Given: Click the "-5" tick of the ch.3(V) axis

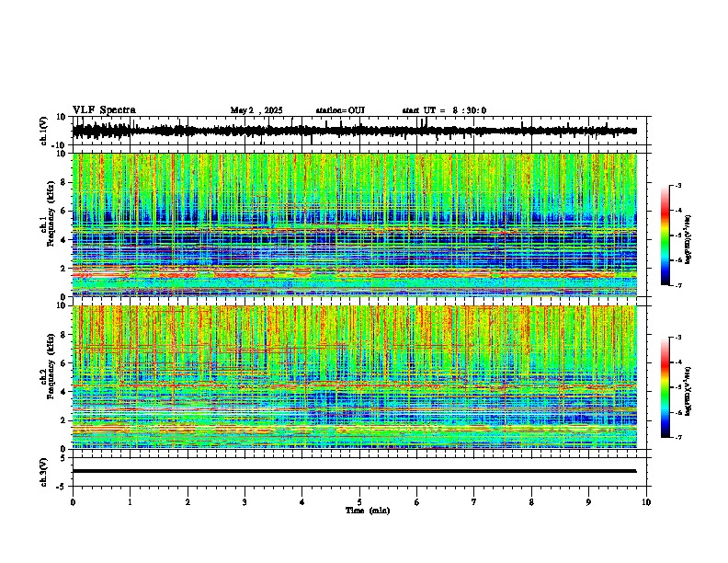Looking at the screenshot, I should click(62, 487).
